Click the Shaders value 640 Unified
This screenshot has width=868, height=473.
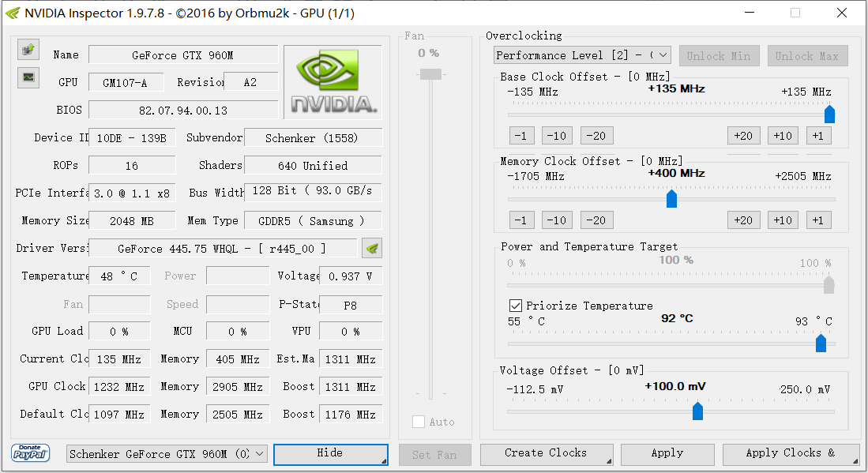pos(313,165)
